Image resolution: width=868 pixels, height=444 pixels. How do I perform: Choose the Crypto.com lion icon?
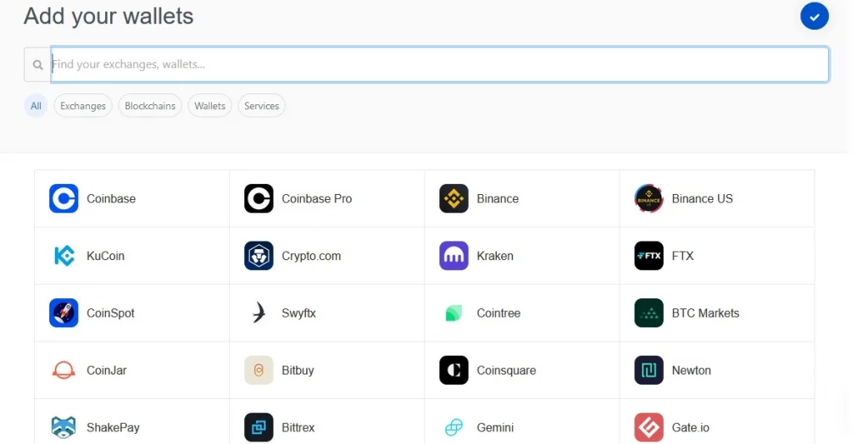(259, 256)
